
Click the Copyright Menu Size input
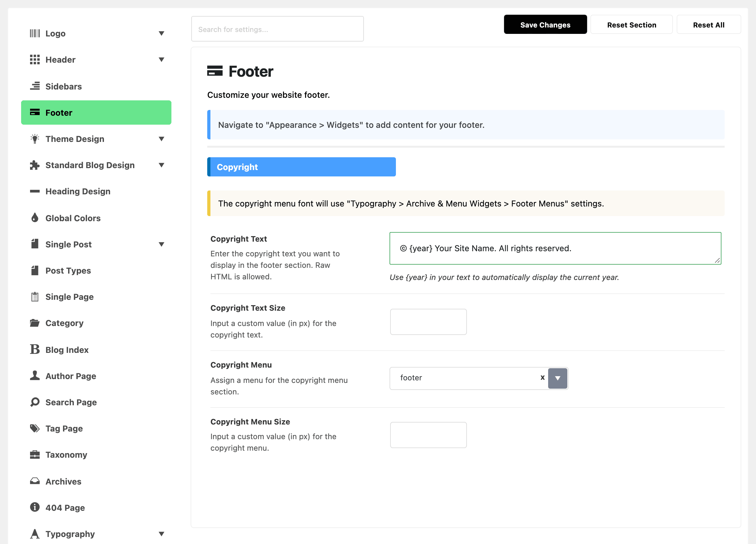(x=428, y=435)
